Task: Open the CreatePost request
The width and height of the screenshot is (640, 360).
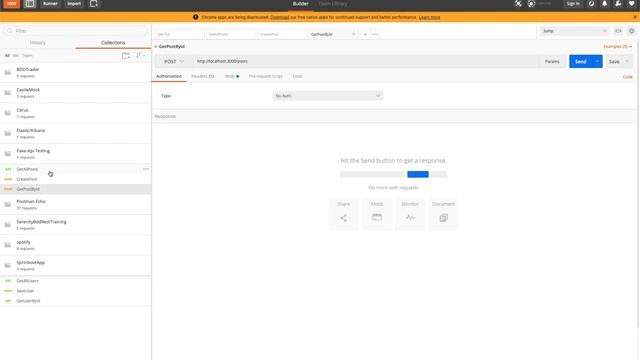Action: (76, 179)
